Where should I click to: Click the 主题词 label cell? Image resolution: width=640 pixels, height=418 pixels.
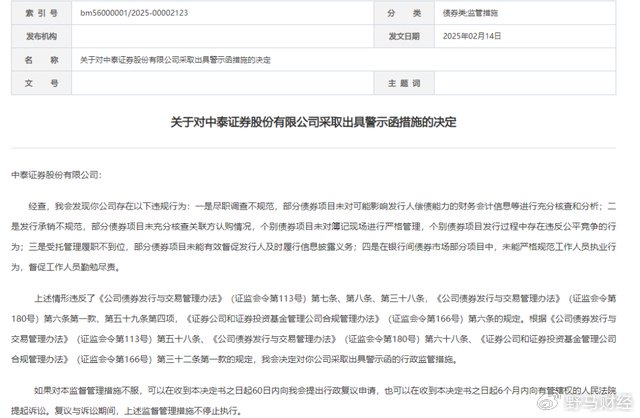404,83
